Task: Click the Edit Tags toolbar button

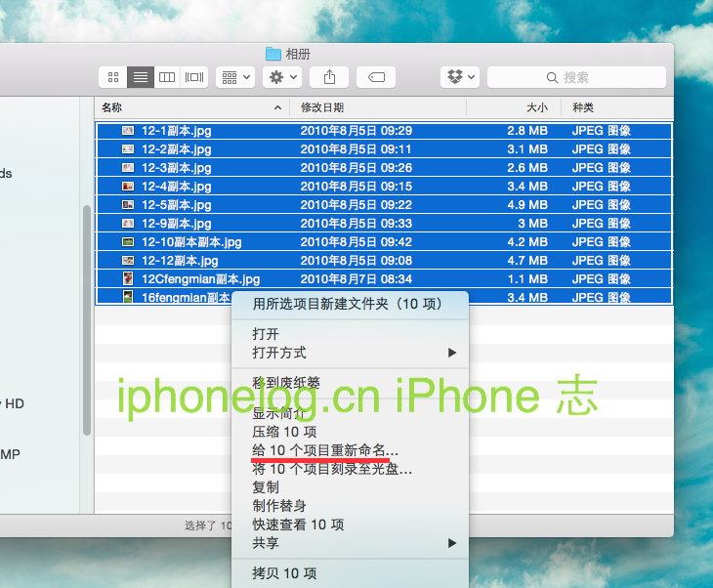Action: point(376,77)
